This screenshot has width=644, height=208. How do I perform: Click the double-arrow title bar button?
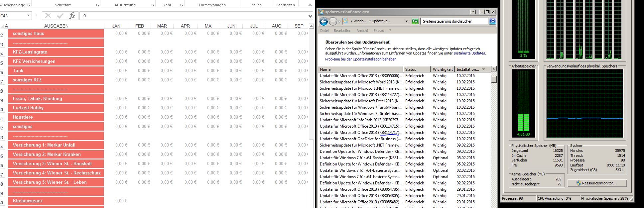[473, 12]
